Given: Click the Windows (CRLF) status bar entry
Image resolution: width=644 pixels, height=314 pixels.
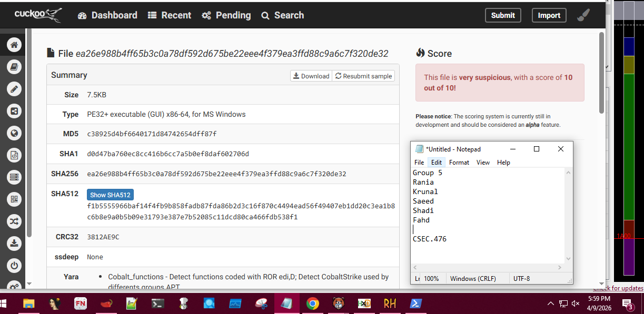Looking at the screenshot, I should tap(473, 279).
